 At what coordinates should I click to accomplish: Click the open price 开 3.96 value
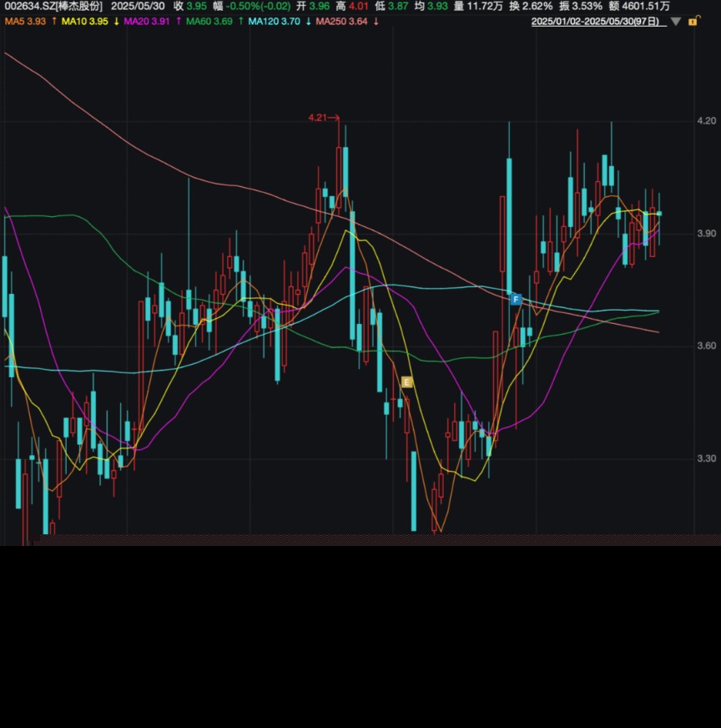coord(313,7)
